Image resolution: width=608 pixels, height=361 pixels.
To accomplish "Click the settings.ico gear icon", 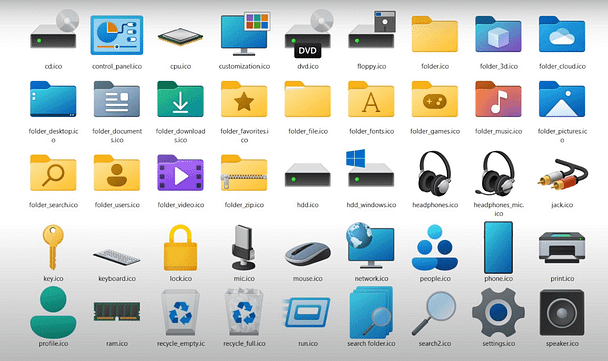I will coord(498,312).
